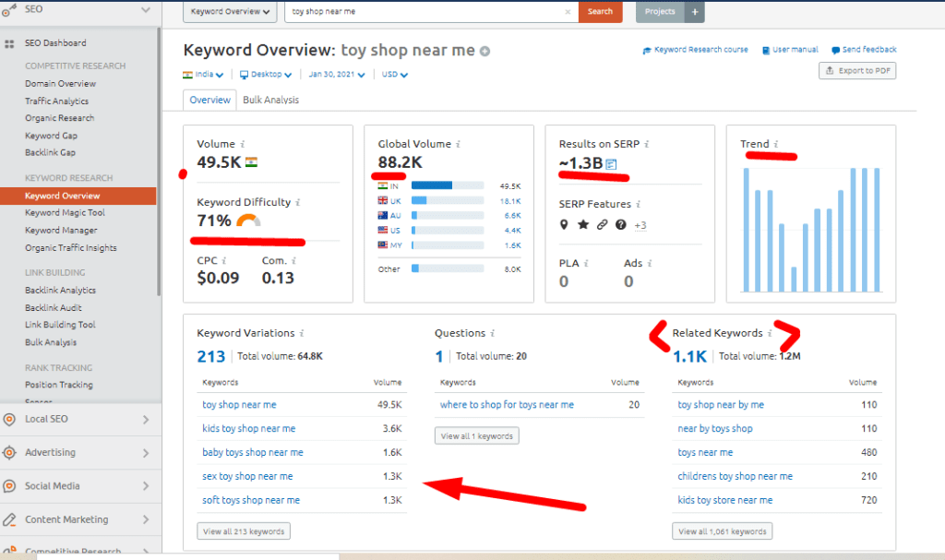The image size is (945, 560).
Task: Collapse the SEO sidebar section
Action: [x=145, y=9]
